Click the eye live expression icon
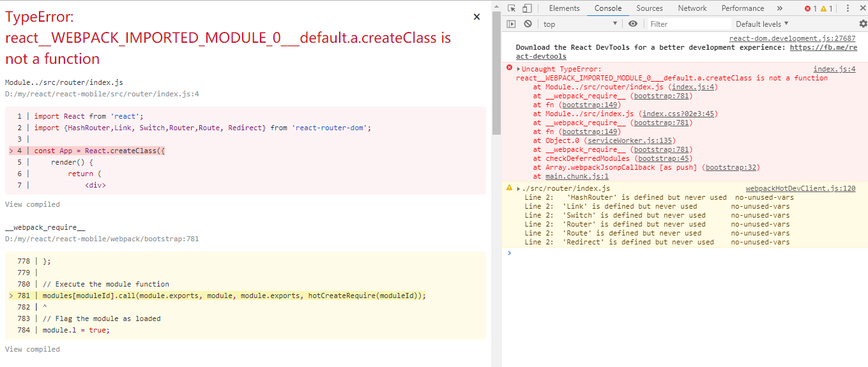This screenshot has height=367, width=868. tap(632, 24)
